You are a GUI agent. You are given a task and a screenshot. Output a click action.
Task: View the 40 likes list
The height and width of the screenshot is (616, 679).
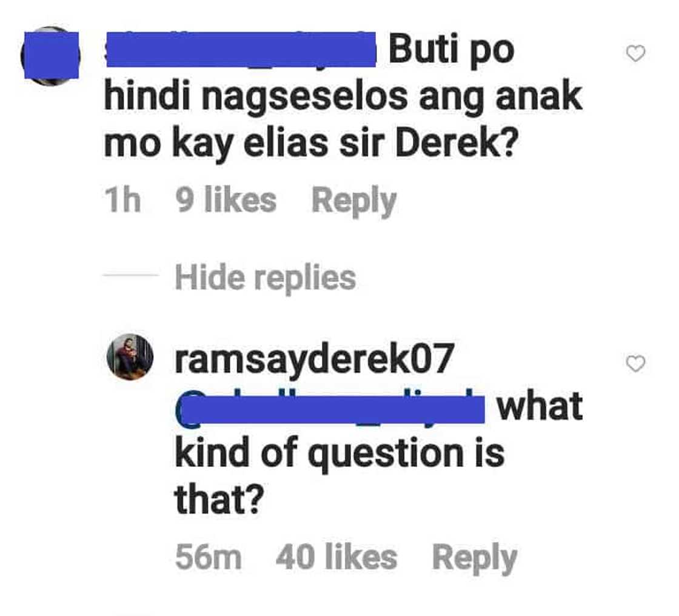[x=336, y=557]
